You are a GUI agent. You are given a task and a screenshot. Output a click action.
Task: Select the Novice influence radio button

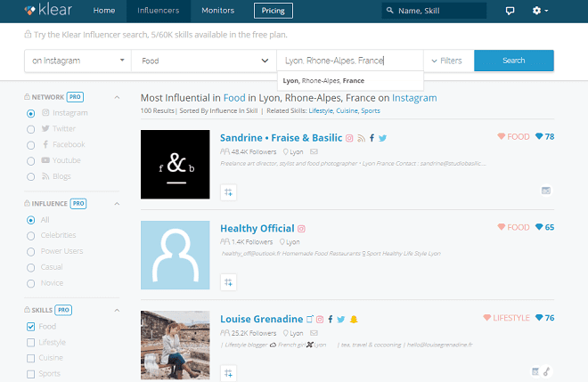(x=31, y=284)
